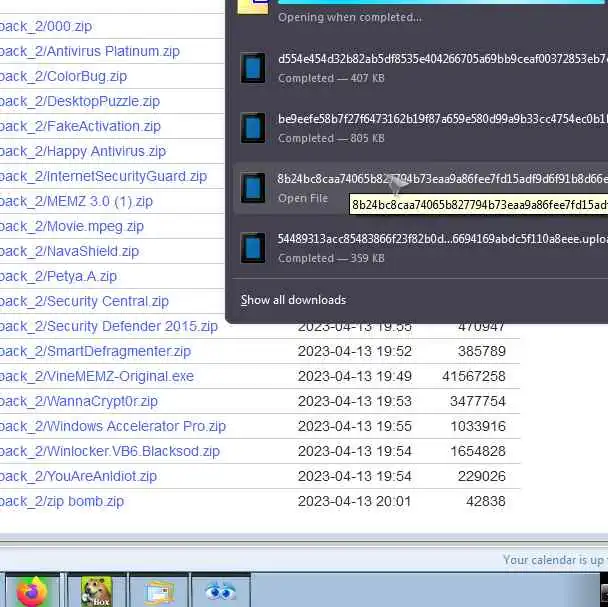Screen dimensions: 608x607
Task: Open the MEMZ 3.0 (1).zip link
Action: tap(76, 201)
